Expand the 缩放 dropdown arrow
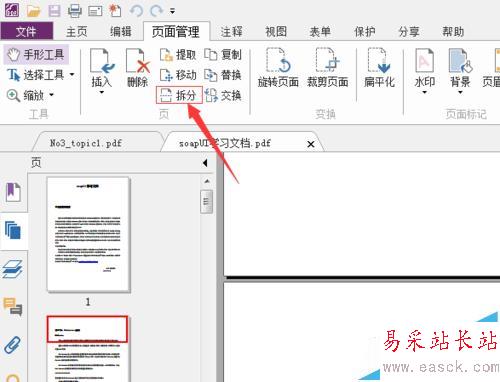The width and height of the screenshot is (500, 382). click(x=52, y=95)
